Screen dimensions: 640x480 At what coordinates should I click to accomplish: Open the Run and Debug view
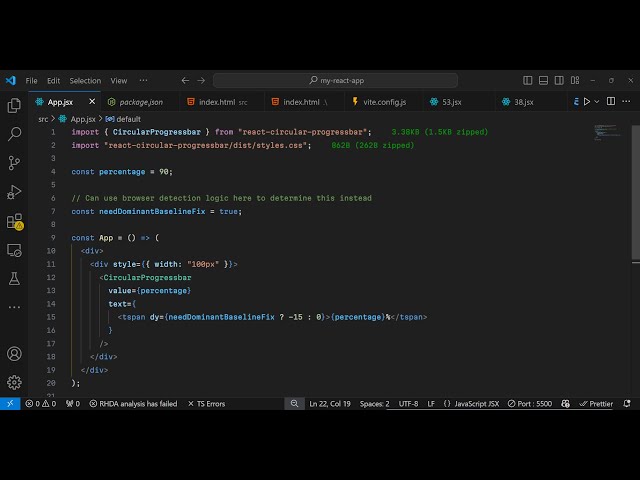[14, 192]
